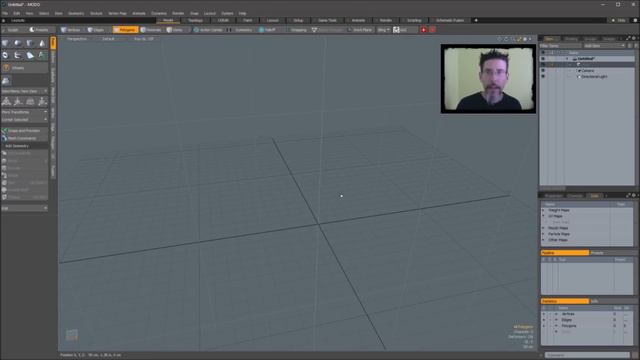Click the icon above Select Tools dropdown

[x=6, y=80]
